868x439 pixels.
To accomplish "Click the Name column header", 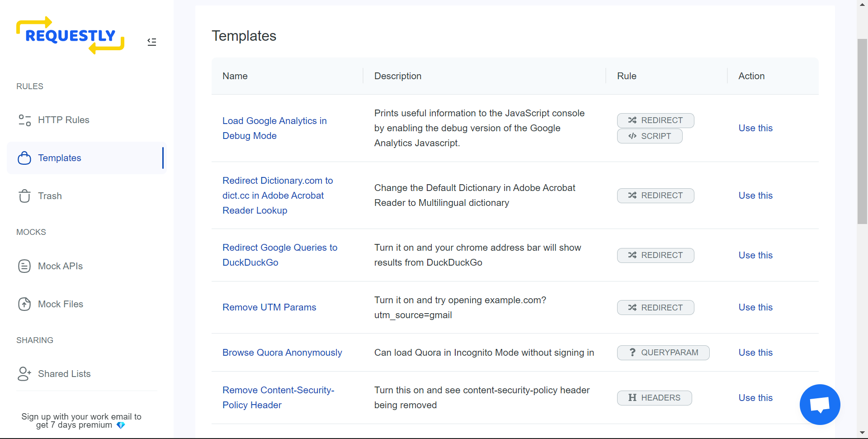I will click(x=235, y=76).
